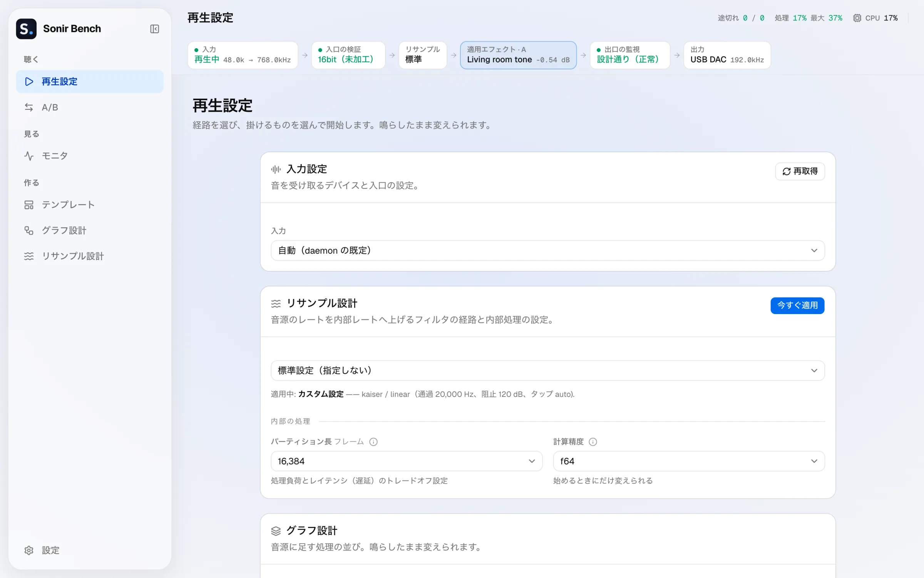924x578 pixels.
Task: Collapse the sidebar panel icon
Action: click(x=154, y=29)
